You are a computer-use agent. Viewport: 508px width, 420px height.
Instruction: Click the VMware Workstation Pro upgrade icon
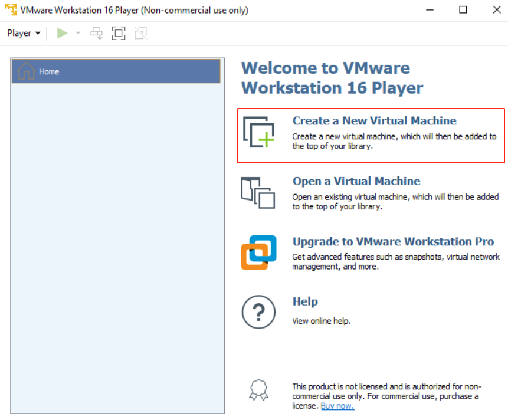[258, 252]
